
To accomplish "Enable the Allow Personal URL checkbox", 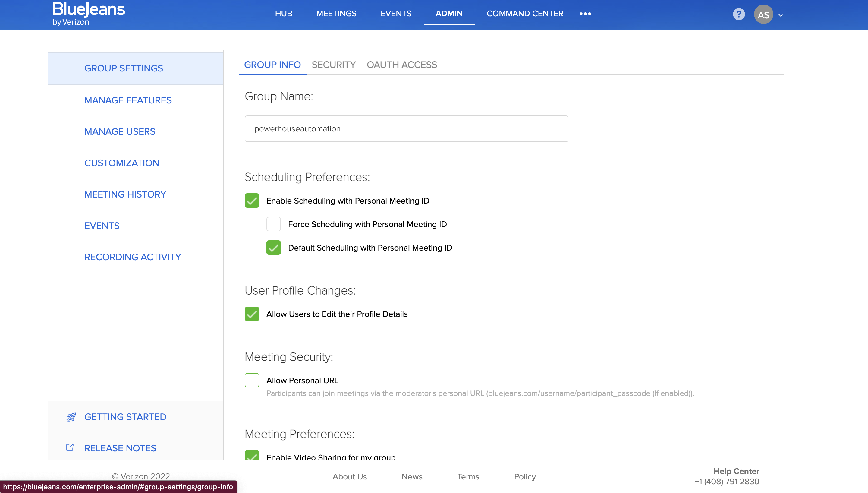I will tap(252, 380).
